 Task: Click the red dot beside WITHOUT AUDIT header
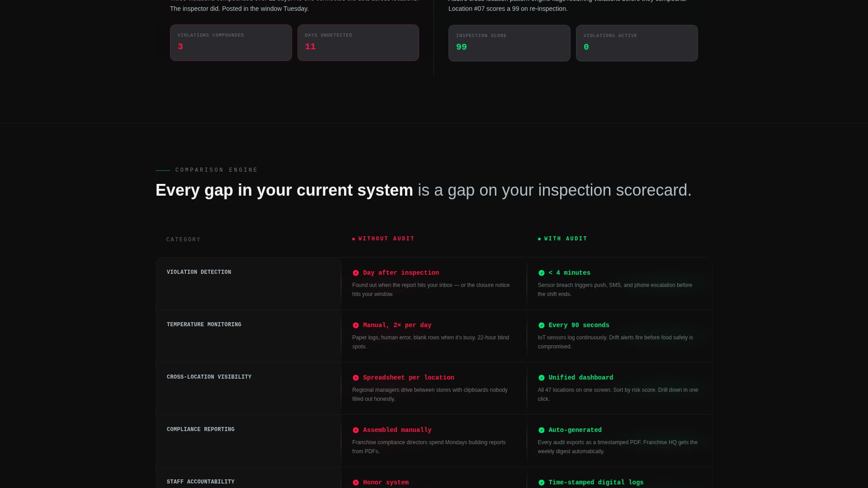pos(354,239)
